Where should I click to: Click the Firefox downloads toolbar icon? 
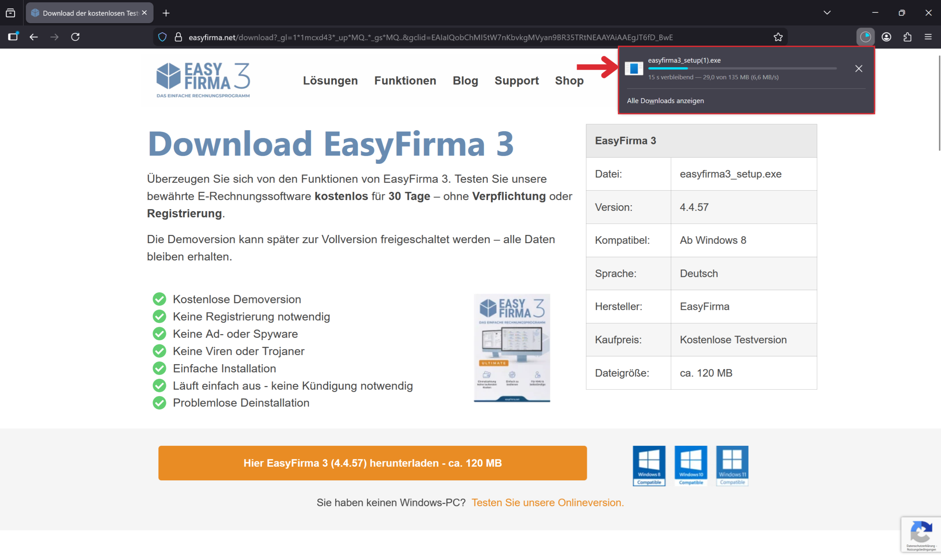click(865, 37)
